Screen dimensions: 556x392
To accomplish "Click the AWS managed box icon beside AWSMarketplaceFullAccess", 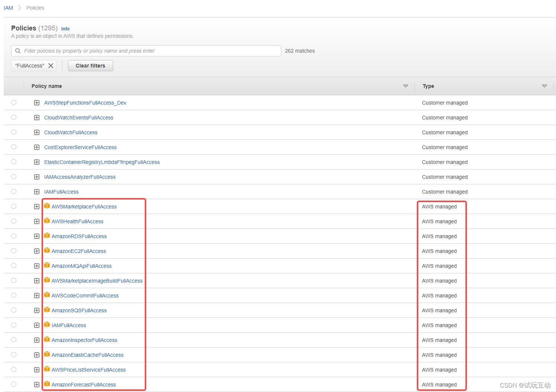I will [x=47, y=206].
